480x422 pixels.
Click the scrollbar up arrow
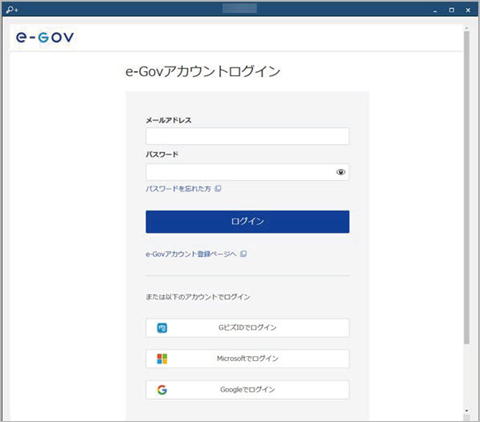[x=467, y=28]
